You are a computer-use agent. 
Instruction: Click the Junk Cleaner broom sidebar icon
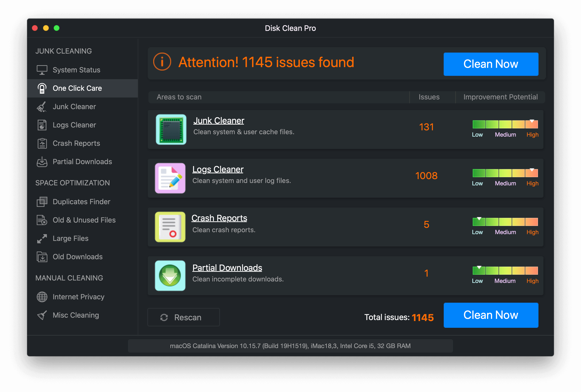click(42, 107)
